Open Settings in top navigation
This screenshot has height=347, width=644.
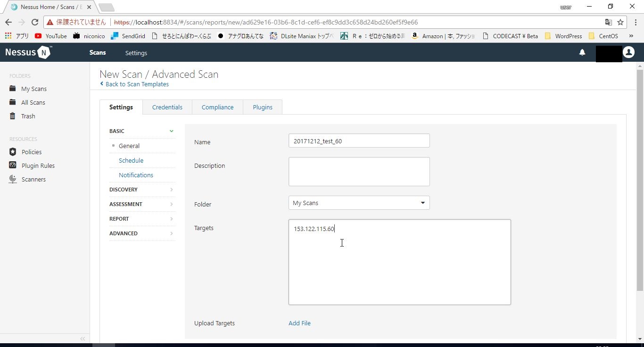click(x=136, y=53)
